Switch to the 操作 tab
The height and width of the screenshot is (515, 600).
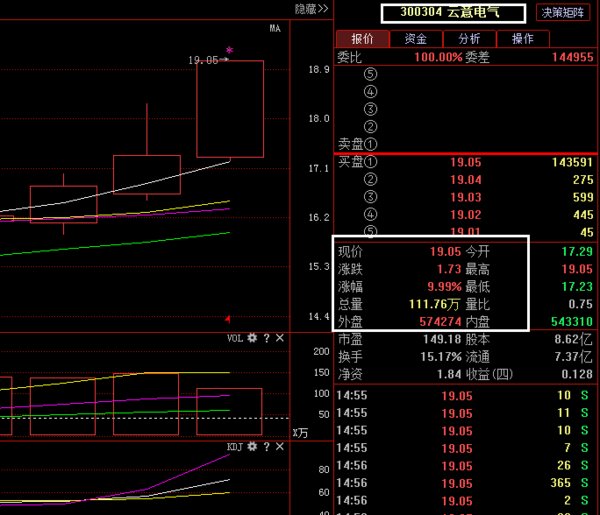(523, 39)
